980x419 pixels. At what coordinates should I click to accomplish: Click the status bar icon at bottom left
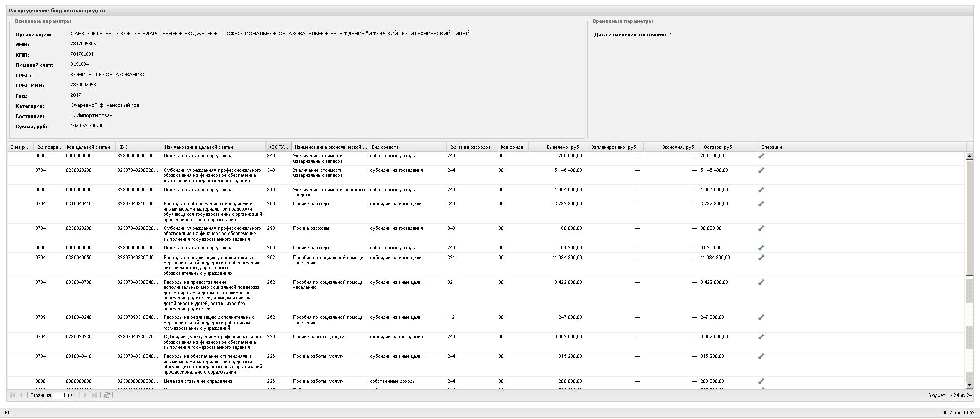[7, 413]
